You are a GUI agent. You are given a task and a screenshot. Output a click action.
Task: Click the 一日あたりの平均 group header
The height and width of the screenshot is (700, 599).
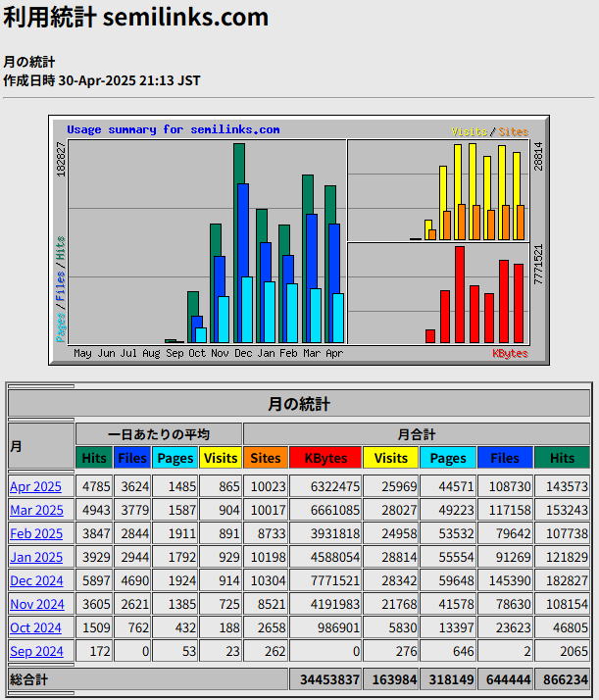(x=159, y=434)
